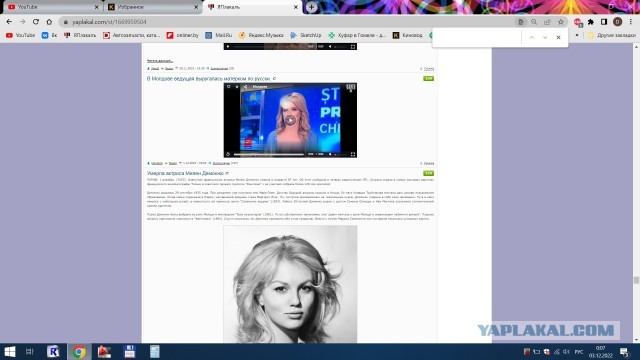The height and width of the screenshot is (360, 640).
Task: Open the Автозапчасти bookmark
Action: pyautogui.click(x=131, y=36)
